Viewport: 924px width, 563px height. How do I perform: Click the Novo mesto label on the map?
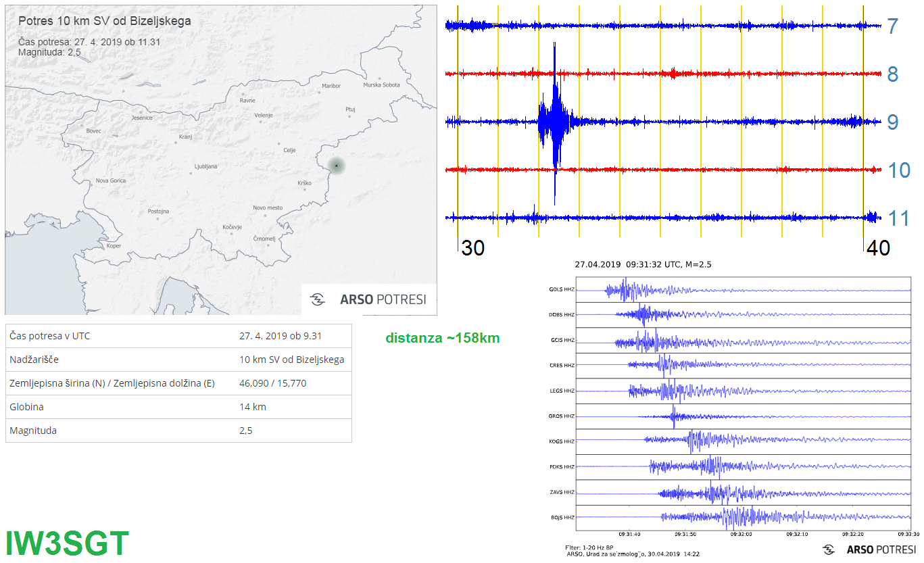pyautogui.click(x=268, y=207)
